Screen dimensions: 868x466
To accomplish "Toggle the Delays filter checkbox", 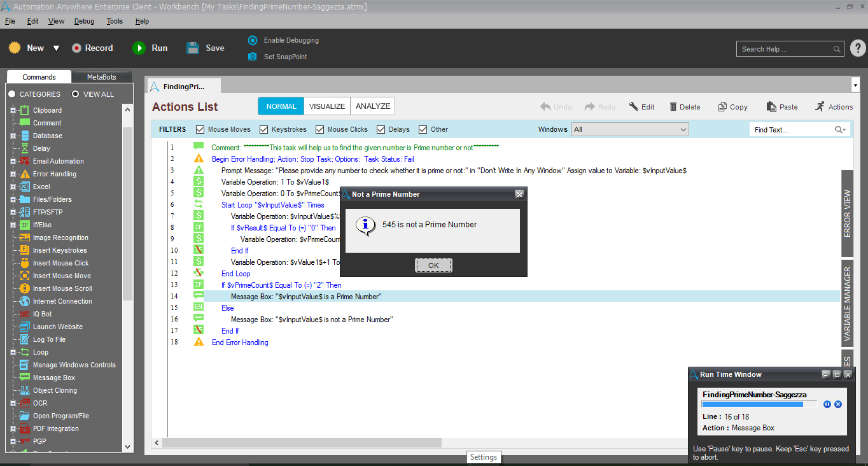I will point(381,129).
